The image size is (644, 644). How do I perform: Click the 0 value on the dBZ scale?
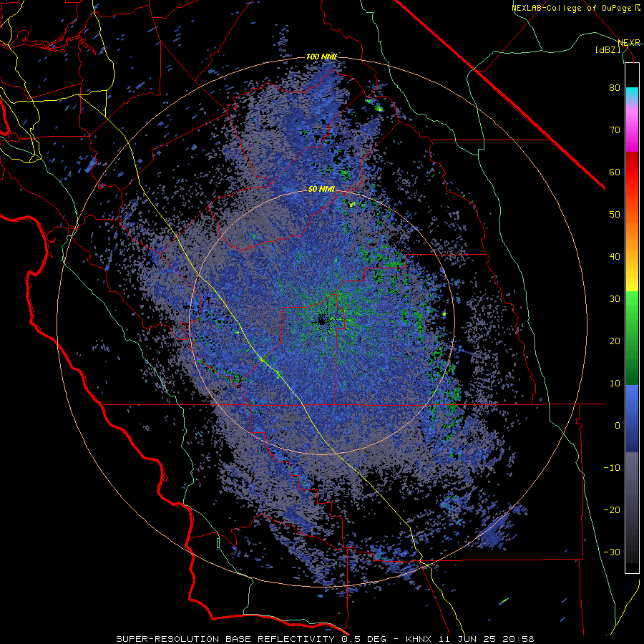(x=618, y=426)
